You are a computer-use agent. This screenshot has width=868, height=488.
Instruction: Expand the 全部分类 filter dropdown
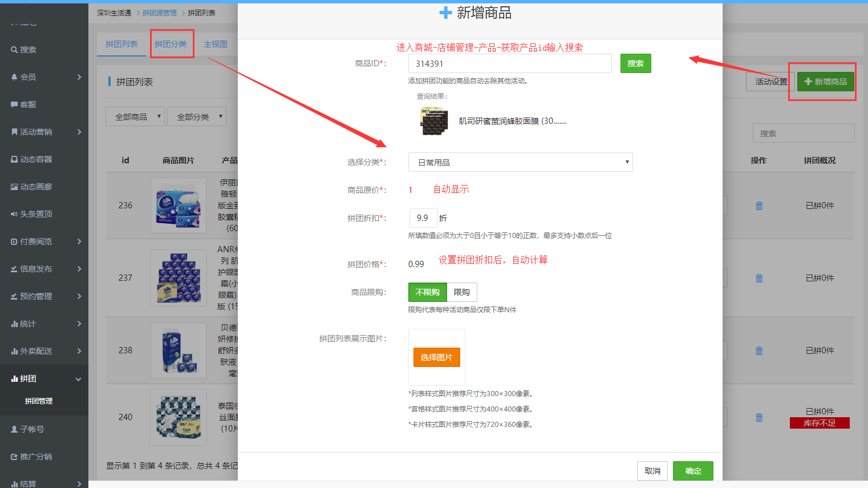[197, 116]
